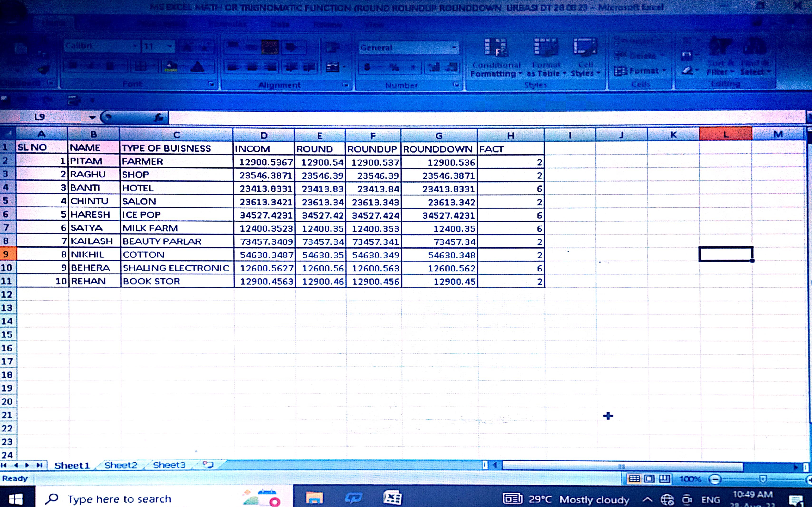The image size is (812, 507).
Task: Click the formula bar input field
Action: pyautogui.click(x=469, y=118)
